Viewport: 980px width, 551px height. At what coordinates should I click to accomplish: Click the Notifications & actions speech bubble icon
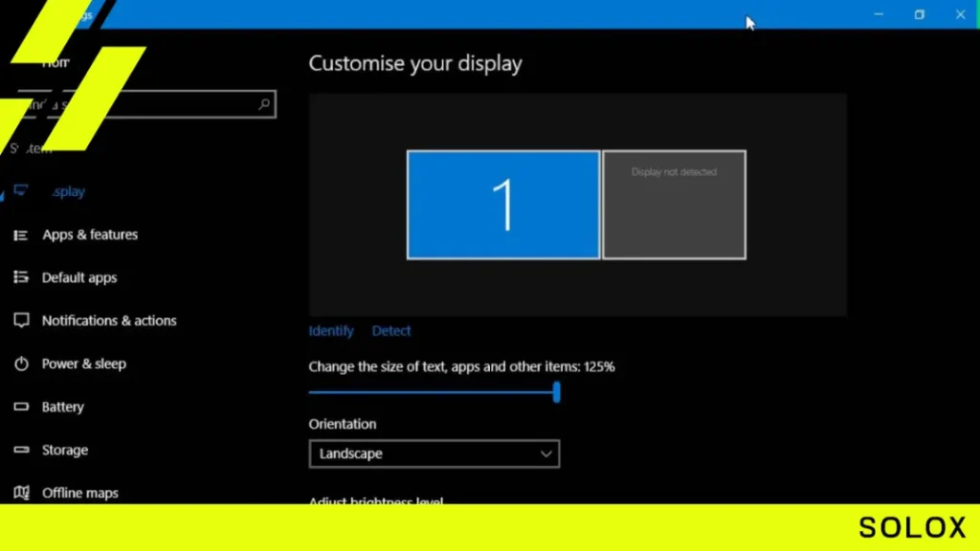[x=21, y=320]
